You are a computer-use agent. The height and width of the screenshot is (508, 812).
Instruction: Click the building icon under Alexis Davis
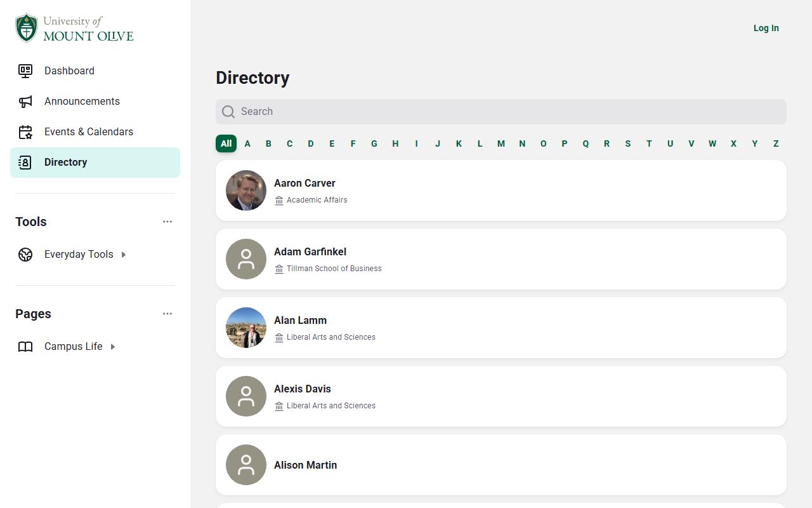(279, 406)
